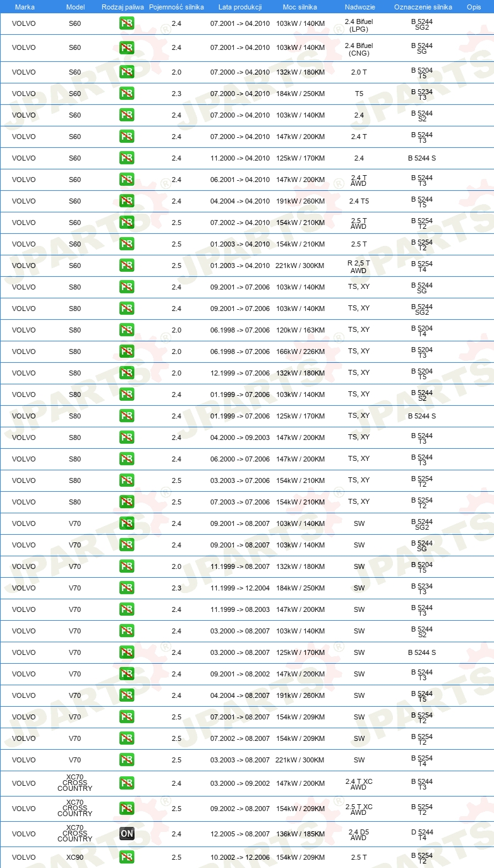The image size is (494, 868).
Task: Select the 2.4 Bifuel (CNG) body cell
Action: [x=359, y=49]
